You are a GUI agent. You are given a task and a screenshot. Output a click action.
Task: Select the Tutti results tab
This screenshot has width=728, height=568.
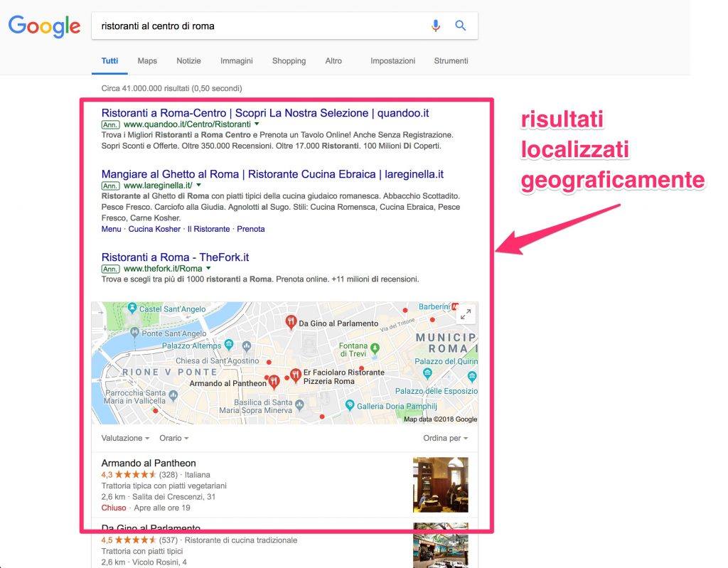(109, 61)
